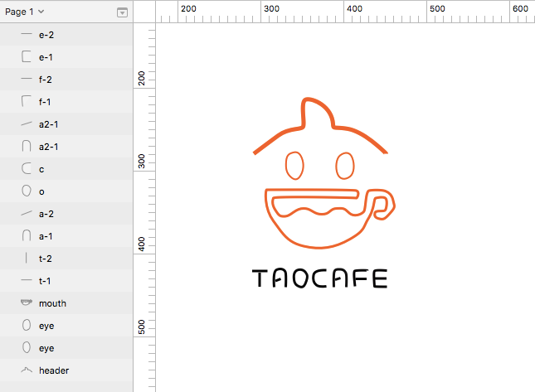The width and height of the screenshot is (535, 392).
Task: Click the left eye oval on canvas
Action: [x=294, y=166]
